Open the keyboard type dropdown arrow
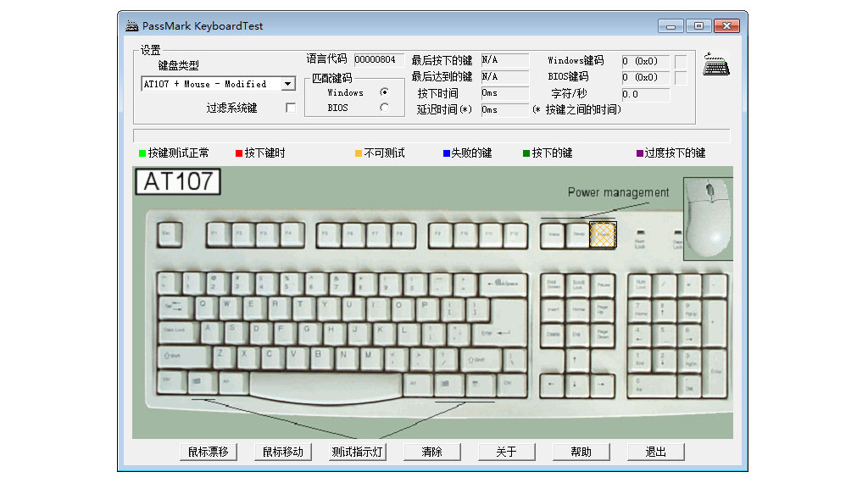This screenshot has width=868, height=483. 288,84
